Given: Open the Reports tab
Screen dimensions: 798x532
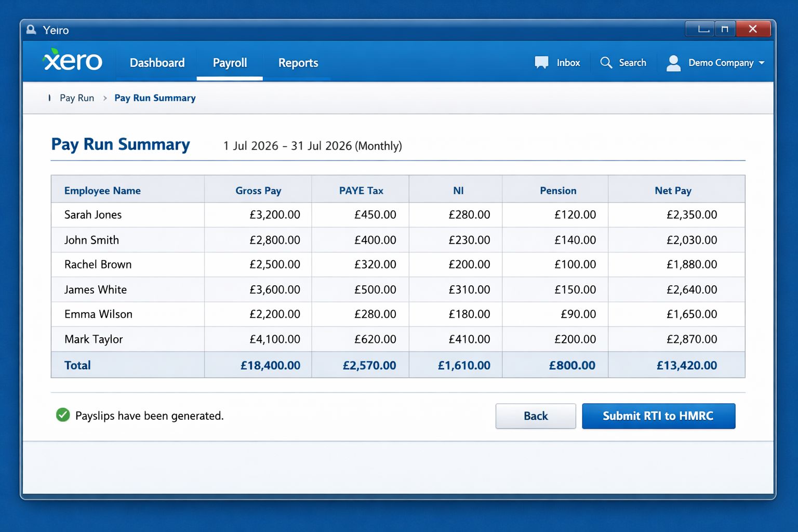Looking at the screenshot, I should pyautogui.click(x=298, y=63).
